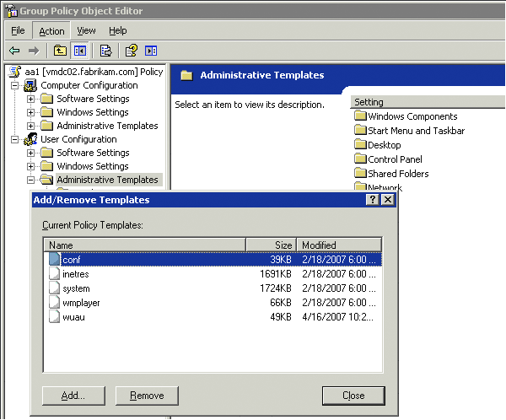Viewport: 506px width, 420px height.
Task: Click the Control Panel folder icon
Action: [360, 159]
